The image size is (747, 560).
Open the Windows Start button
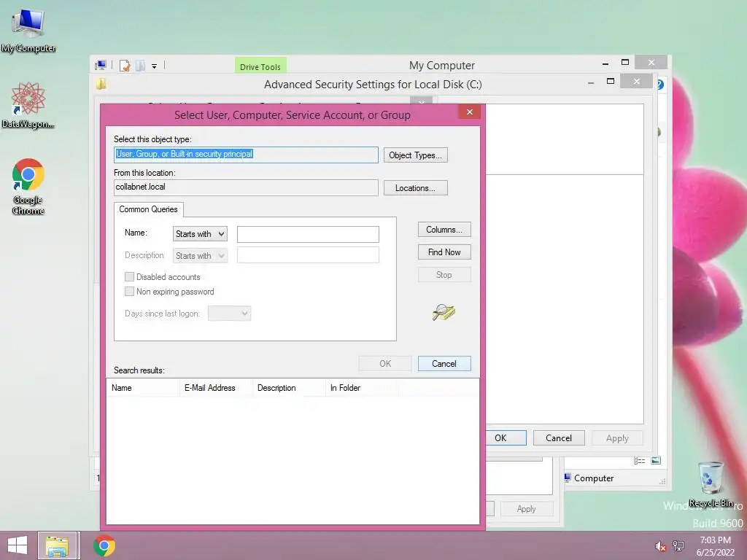coord(18,545)
